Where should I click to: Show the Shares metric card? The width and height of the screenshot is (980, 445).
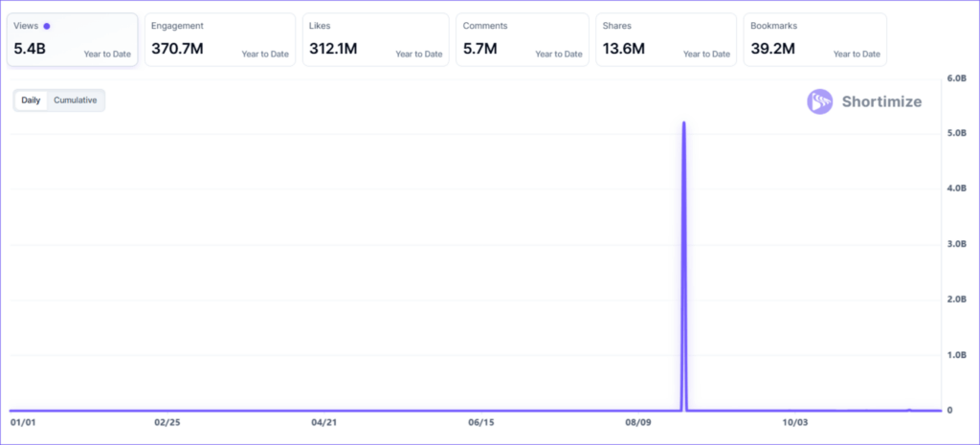coord(666,40)
